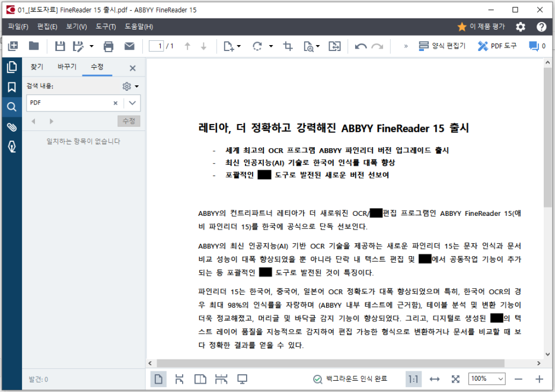
Task: Go to previous page up arrow
Action: pos(187,46)
